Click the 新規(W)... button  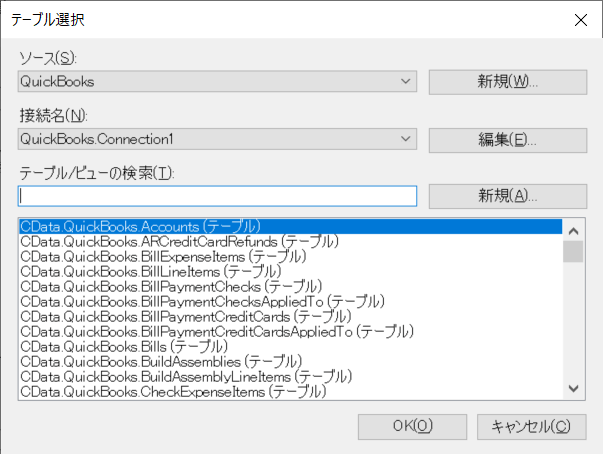(x=508, y=81)
